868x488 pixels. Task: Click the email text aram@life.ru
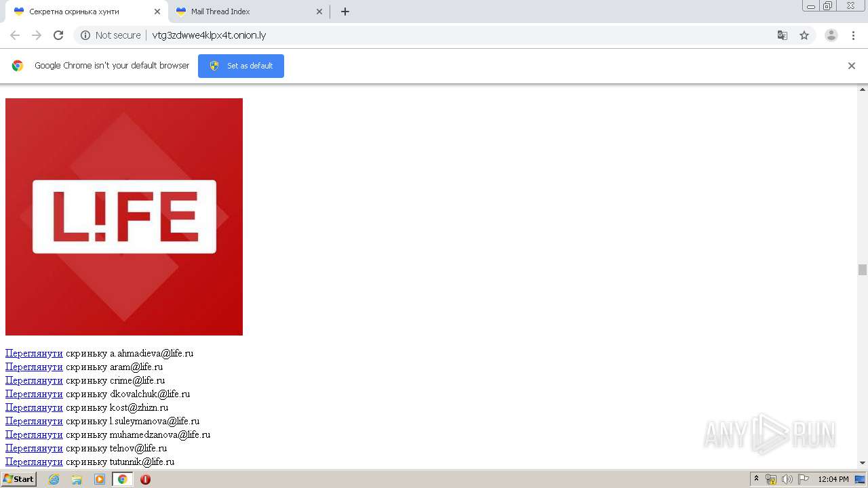(136, 367)
